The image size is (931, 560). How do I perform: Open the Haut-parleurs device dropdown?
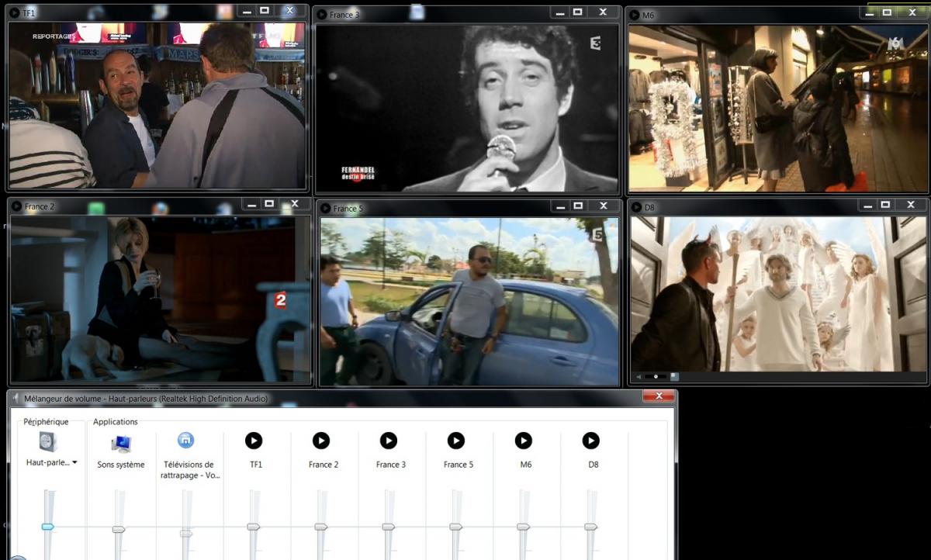pyautogui.click(x=74, y=463)
